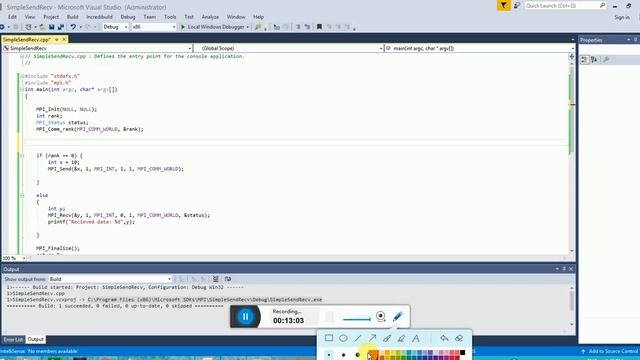Switch to the Error List tab
This screenshot has height=360, width=640.
[x=13, y=340]
